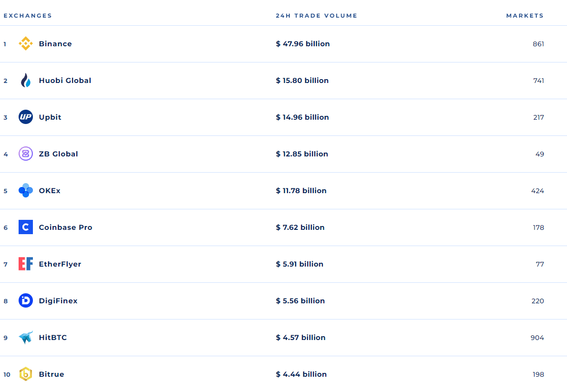Click OKEx's 424 markets count
Viewport: 567px width, 392px height.
click(x=537, y=191)
